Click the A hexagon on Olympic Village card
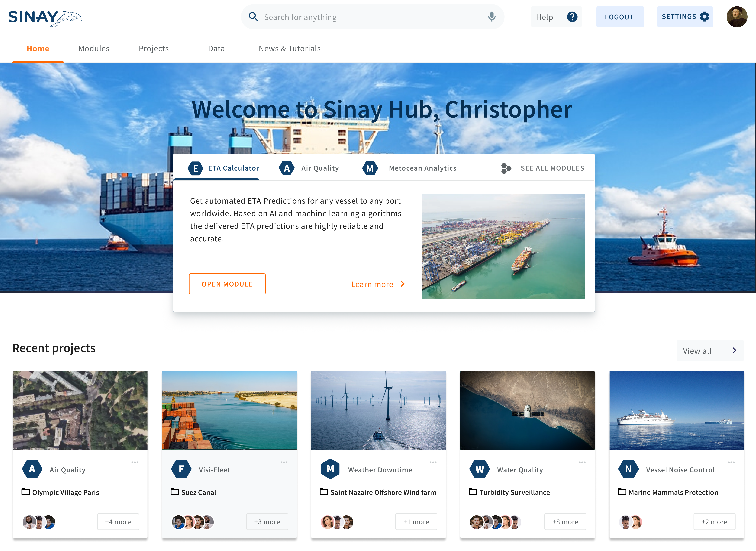Viewport: 756px width, 551px height. click(x=32, y=469)
